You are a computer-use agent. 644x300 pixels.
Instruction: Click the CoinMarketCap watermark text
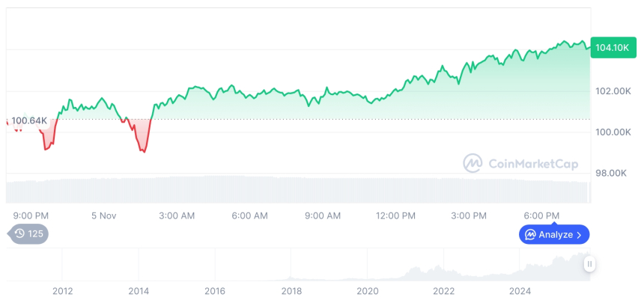[x=532, y=164]
